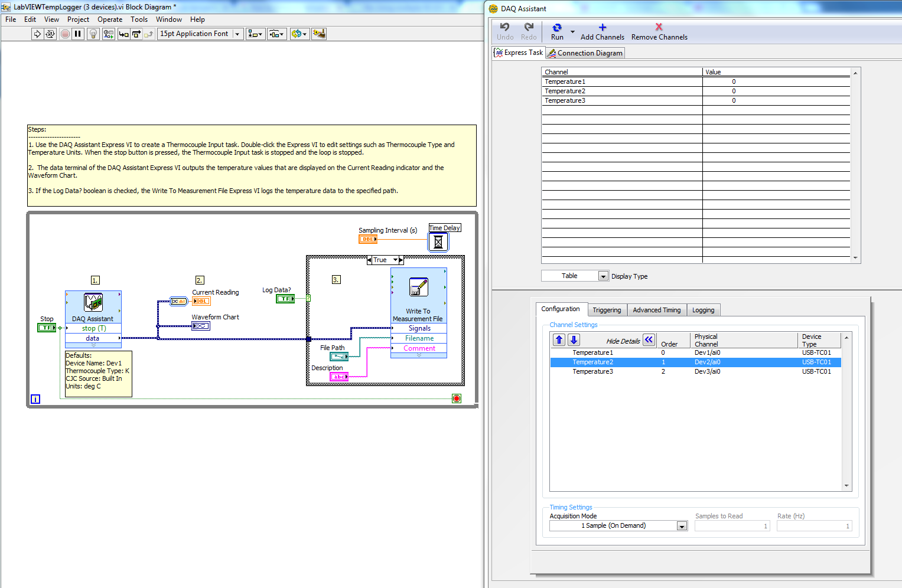Image resolution: width=902 pixels, height=588 pixels.
Task: Expand DAQ Assistant terminals chevron
Action: [x=93, y=345]
